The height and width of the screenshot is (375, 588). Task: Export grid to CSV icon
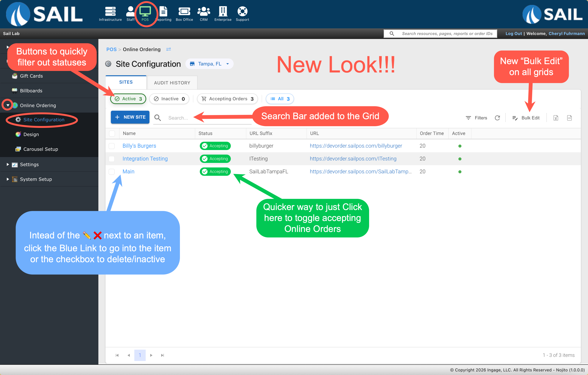tap(569, 118)
